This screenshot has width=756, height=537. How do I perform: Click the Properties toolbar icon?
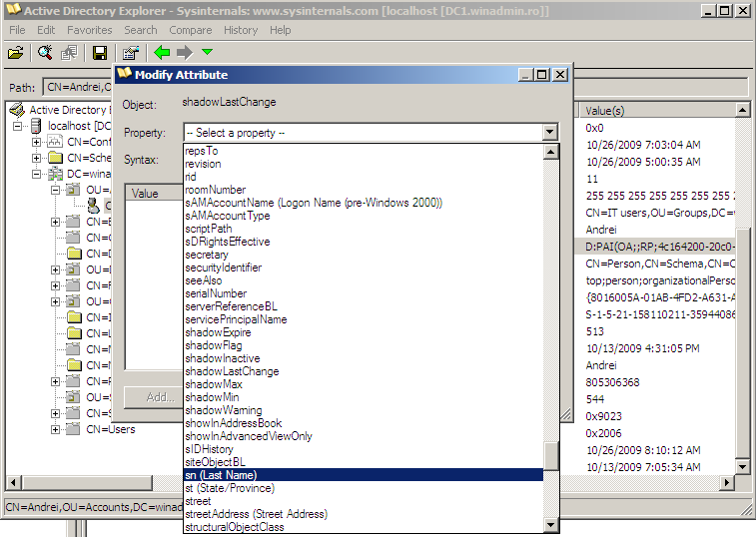pyautogui.click(x=130, y=53)
